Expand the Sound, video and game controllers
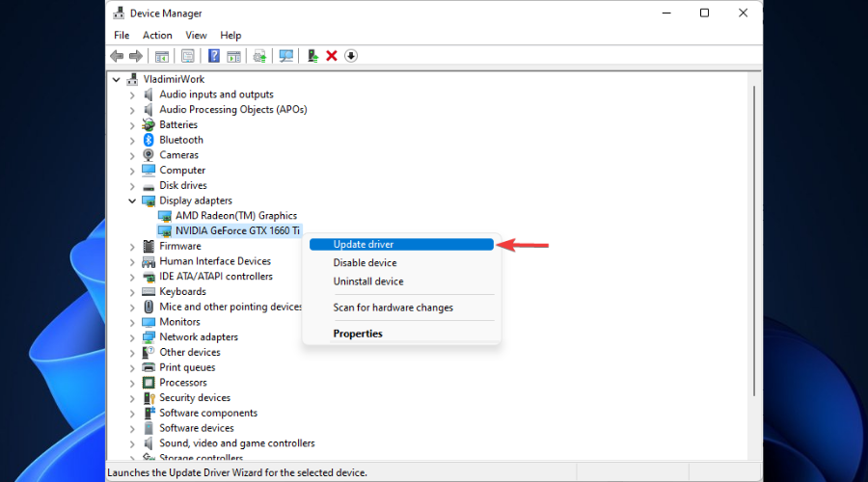 pos(132,443)
